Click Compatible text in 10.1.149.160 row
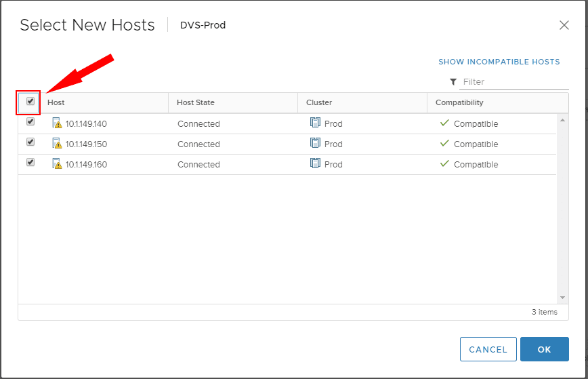This screenshot has width=588, height=379. click(476, 164)
